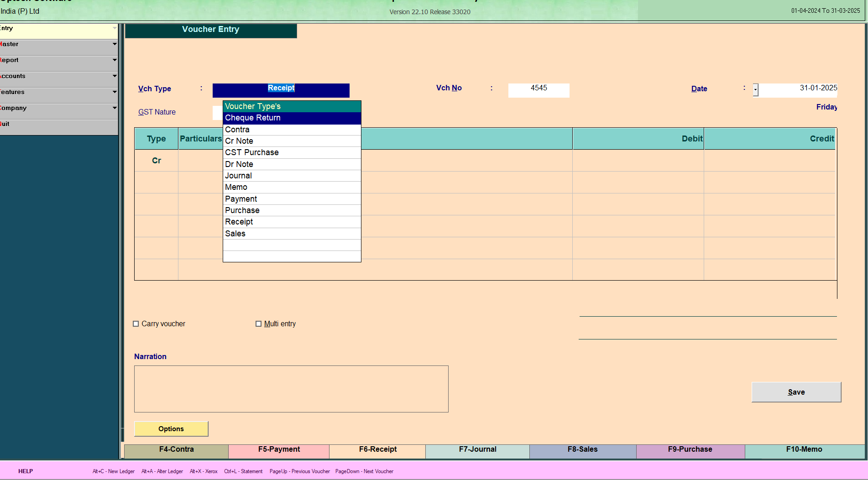Open F10-Memo voucher button
The image size is (868, 480).
pos(804,450)
